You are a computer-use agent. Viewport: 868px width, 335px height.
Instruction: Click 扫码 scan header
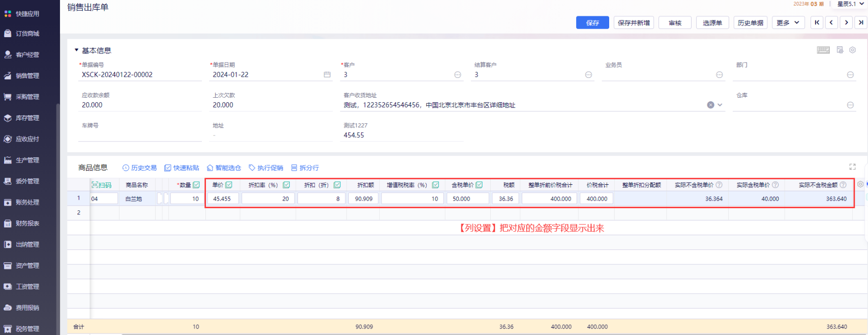(x=101, y=185)
